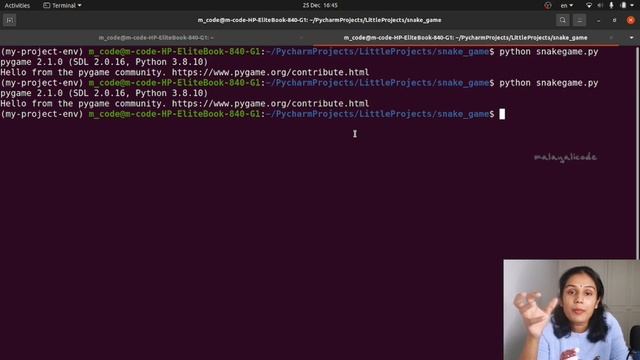Click the red notification indicator icon
This screenshot has width=640, height=360.
[x=548, y=5]
